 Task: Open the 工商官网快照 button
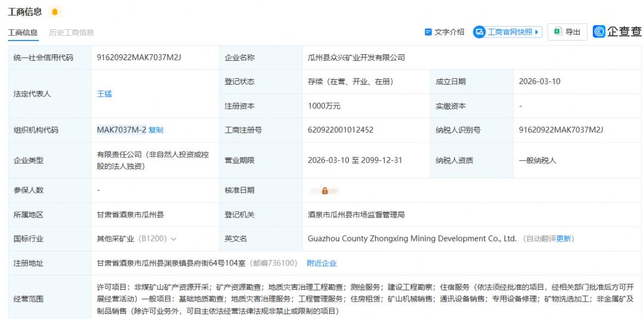click(507, 32)
